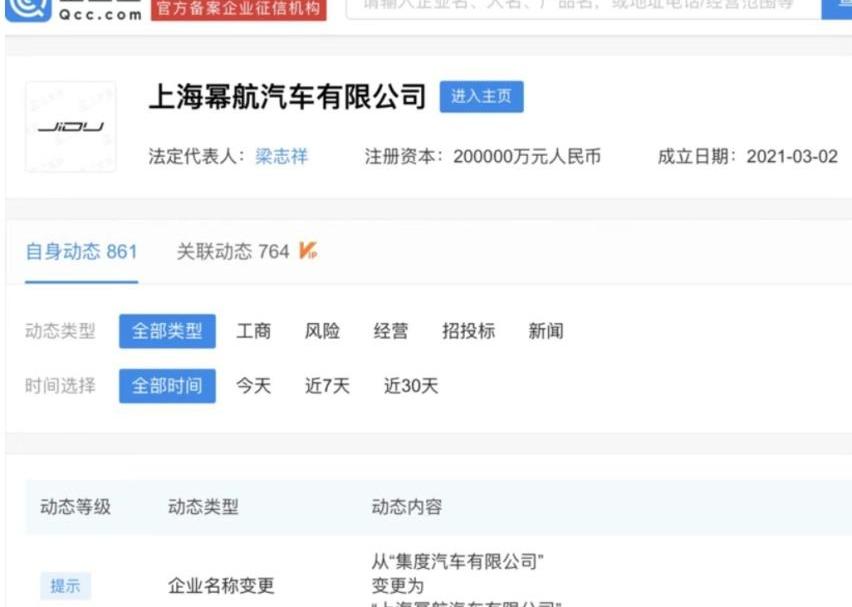Select 全部时间 time filter

(x=167, y=386)
